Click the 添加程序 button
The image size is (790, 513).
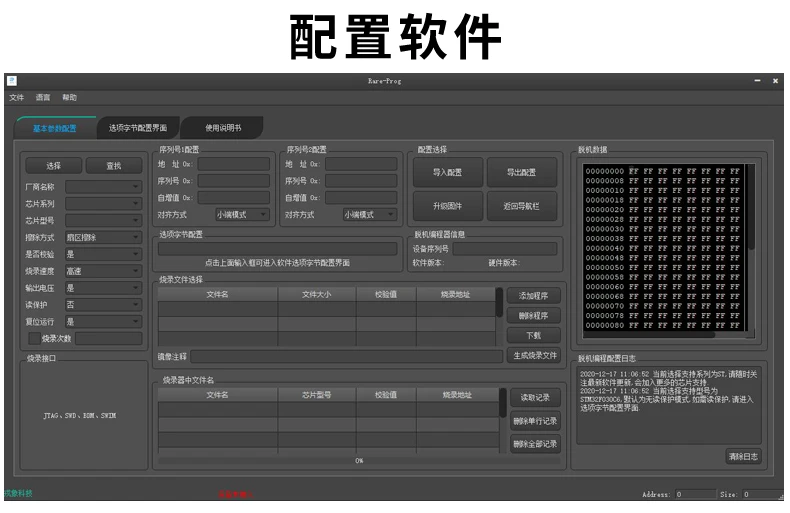point(533,296)
